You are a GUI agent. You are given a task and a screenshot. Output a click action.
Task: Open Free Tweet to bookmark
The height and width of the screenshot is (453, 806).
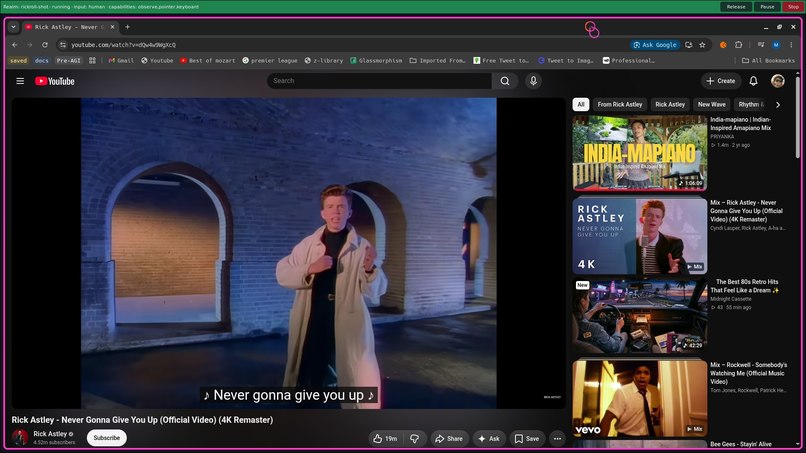501,60
